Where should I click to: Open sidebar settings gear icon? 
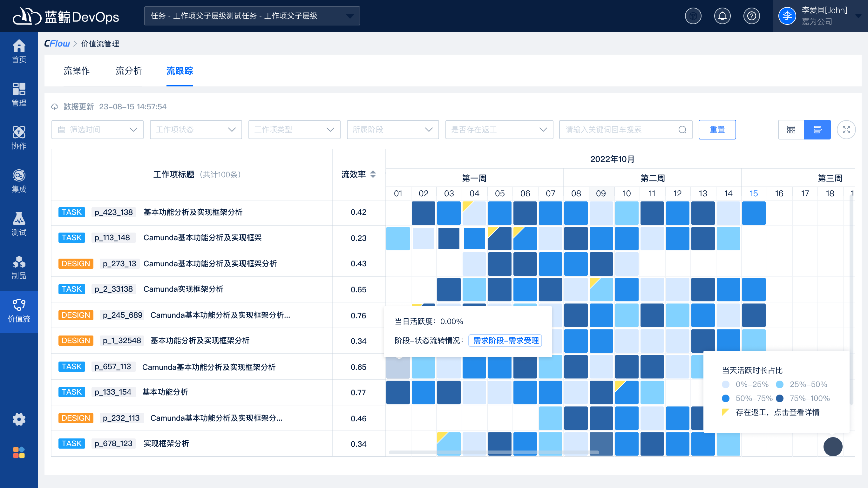19,419
